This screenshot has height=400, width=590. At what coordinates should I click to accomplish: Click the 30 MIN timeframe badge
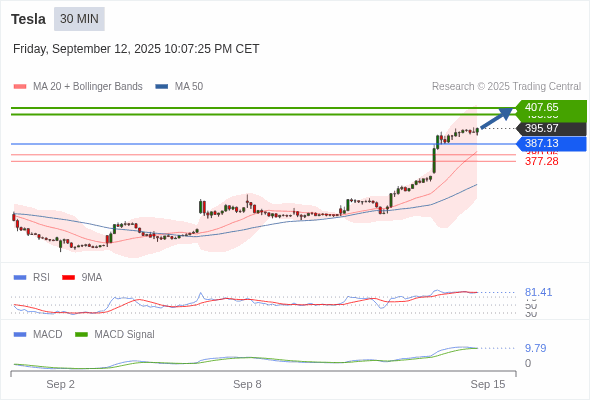click(79, 19)
